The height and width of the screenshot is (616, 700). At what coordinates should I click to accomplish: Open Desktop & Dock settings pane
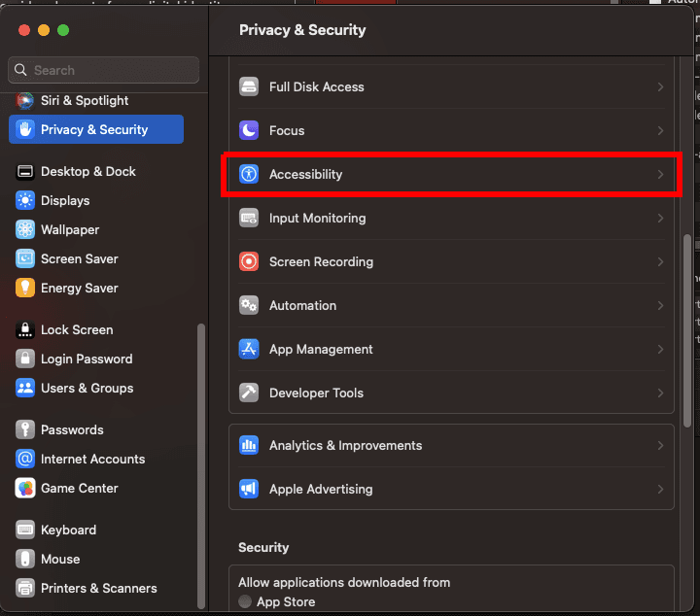click(x=96, y=171)
